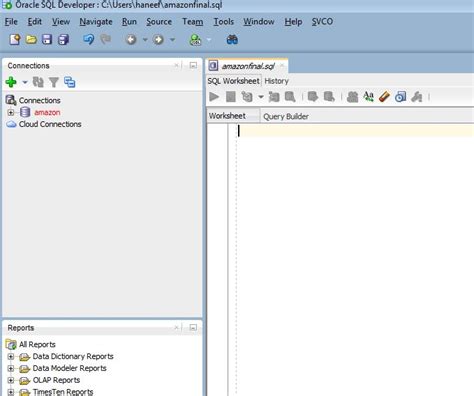Open the View menu
Viewport: 474px width, 396px height.
click(61, 22)
